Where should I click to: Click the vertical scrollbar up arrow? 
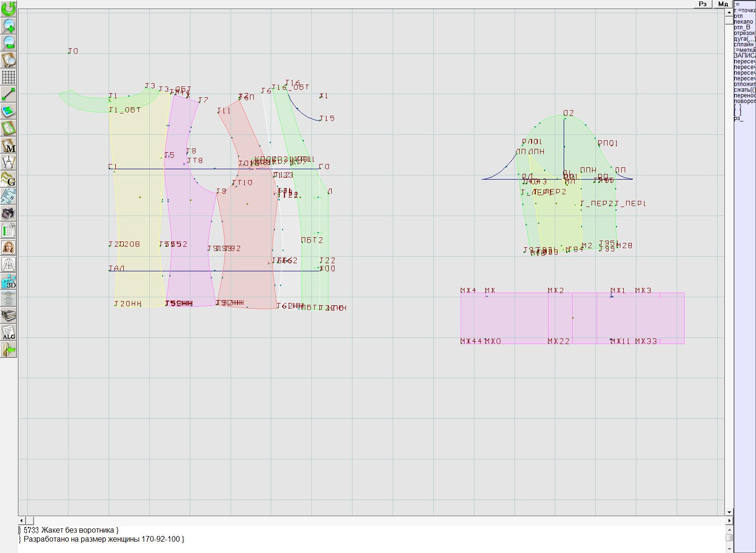[x=729, y=12]
